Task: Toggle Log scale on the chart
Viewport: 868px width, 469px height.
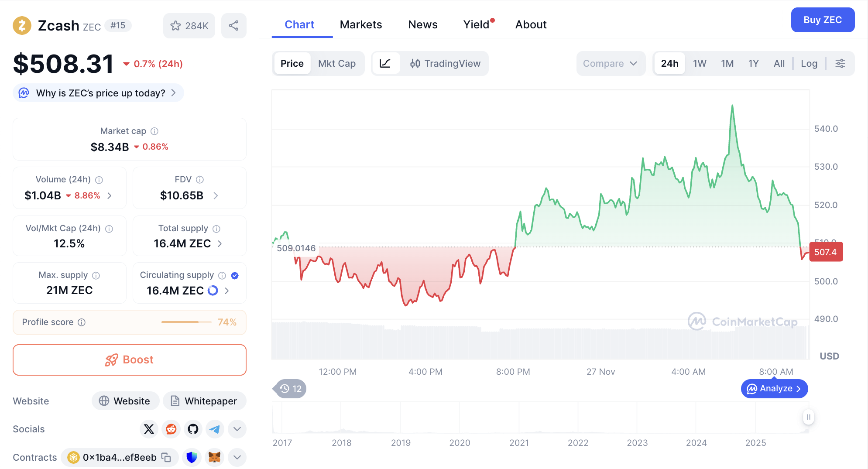Action: (x=809, y=64)
